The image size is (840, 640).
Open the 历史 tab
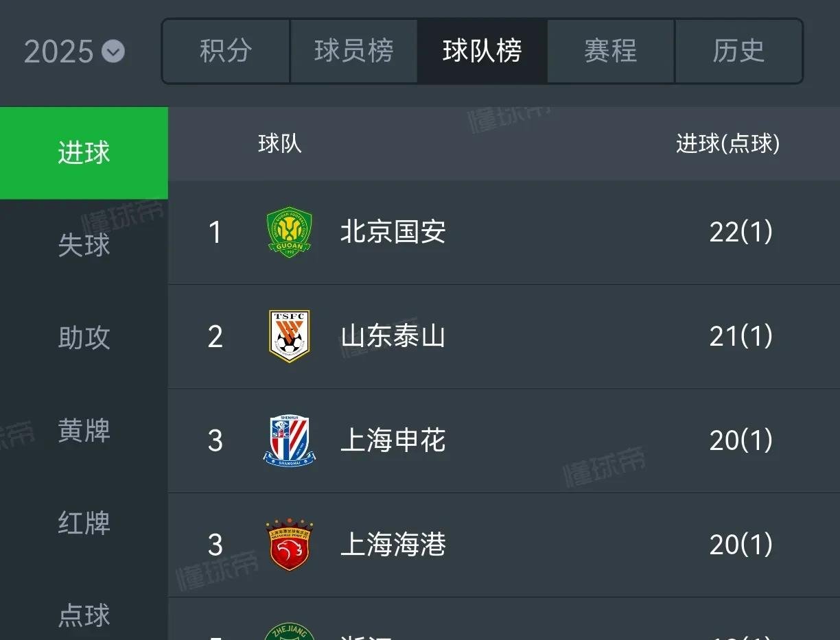[x=738, y=51]
